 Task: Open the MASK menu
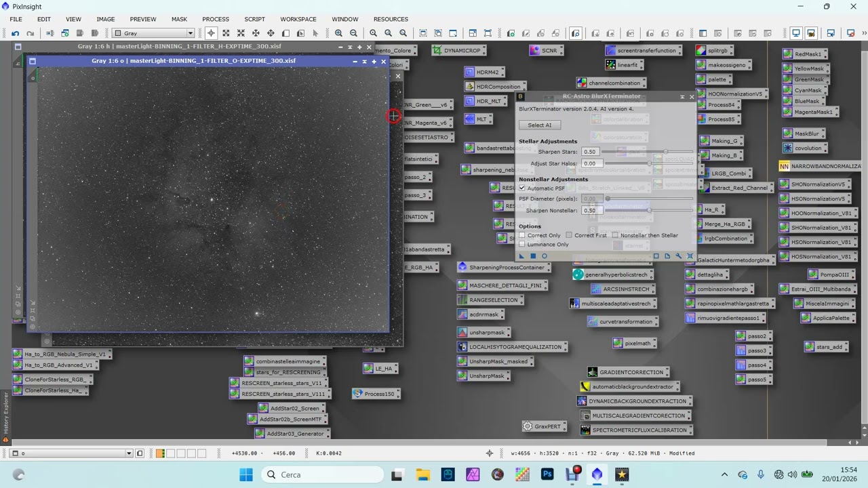click(x=179, y=19)
